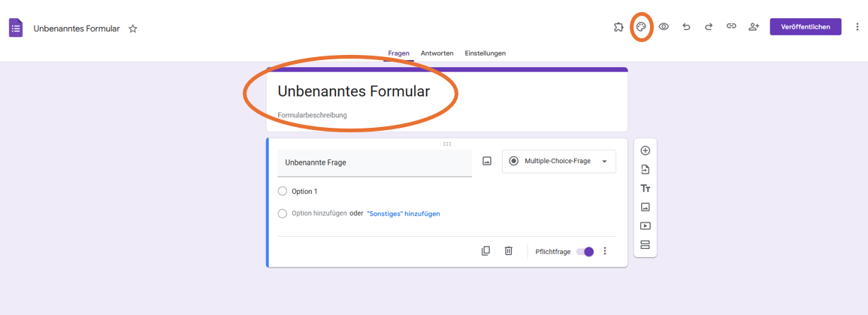The height and width of the screenshot is (315, 868).
Task: Open the top-right three-dot menu
Action: (857, 27)
